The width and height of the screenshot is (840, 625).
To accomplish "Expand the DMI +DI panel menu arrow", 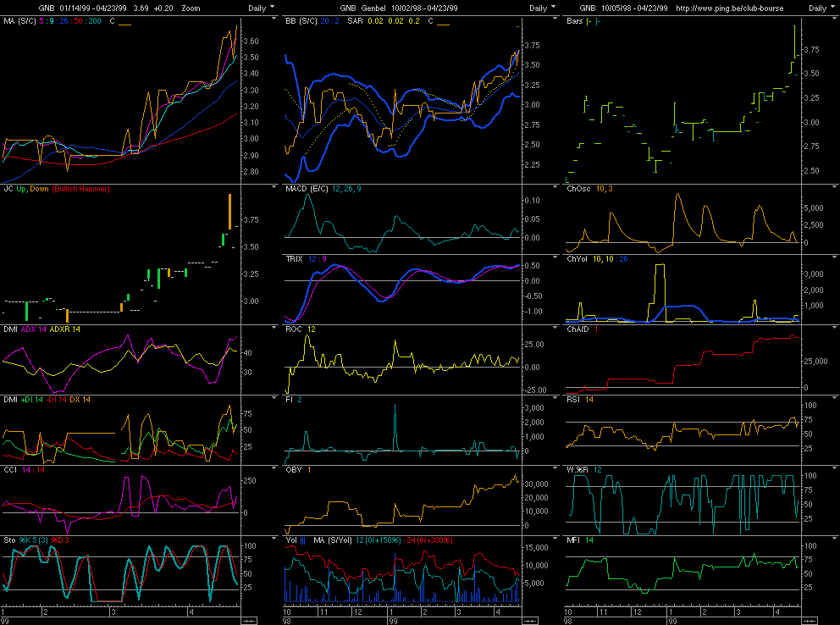I will point(274,397).
